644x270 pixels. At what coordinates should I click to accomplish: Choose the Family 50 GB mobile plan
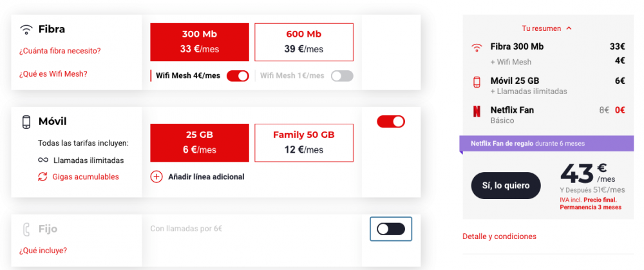[x=304, y=143]
